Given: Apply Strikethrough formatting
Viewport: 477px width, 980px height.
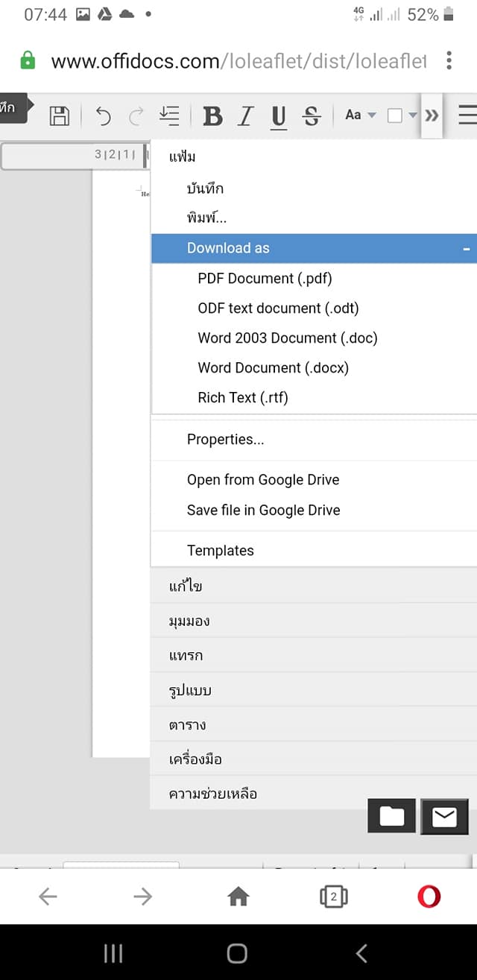Looking at the screenshot, I should 312,116.
